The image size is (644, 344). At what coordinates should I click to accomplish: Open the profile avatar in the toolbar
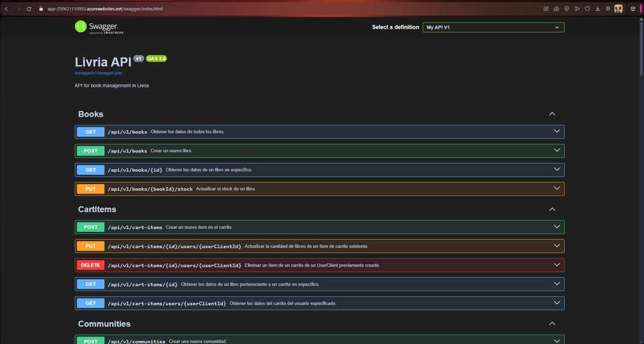click(618, 8)
